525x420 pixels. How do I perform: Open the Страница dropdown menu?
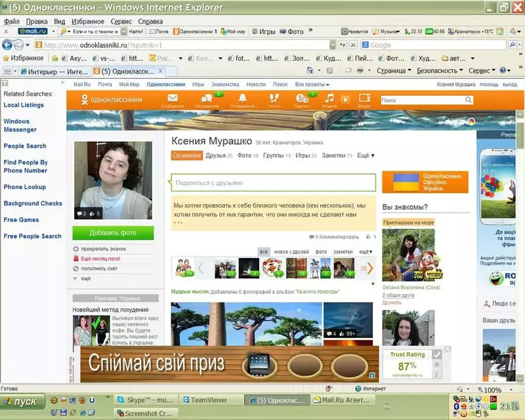(x=394, y=71)
